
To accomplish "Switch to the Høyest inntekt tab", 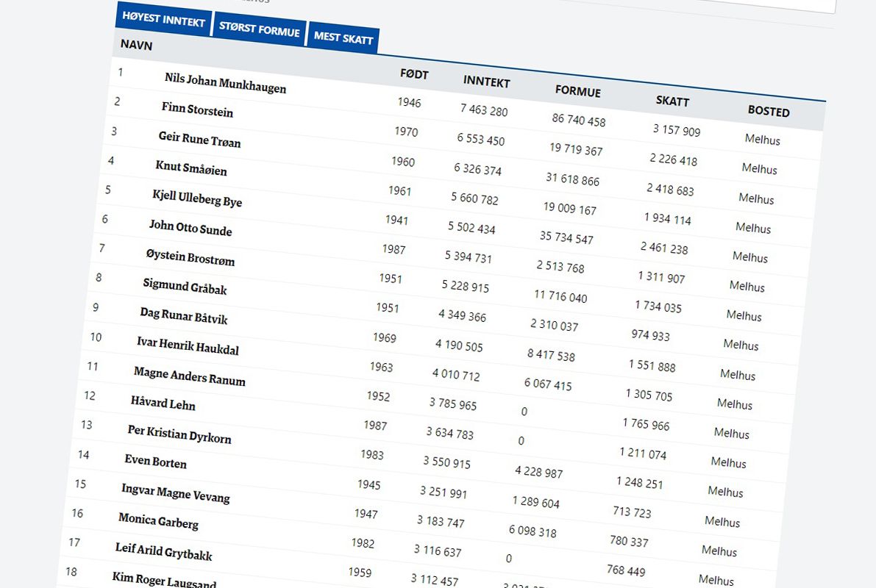I will (163, 21).
